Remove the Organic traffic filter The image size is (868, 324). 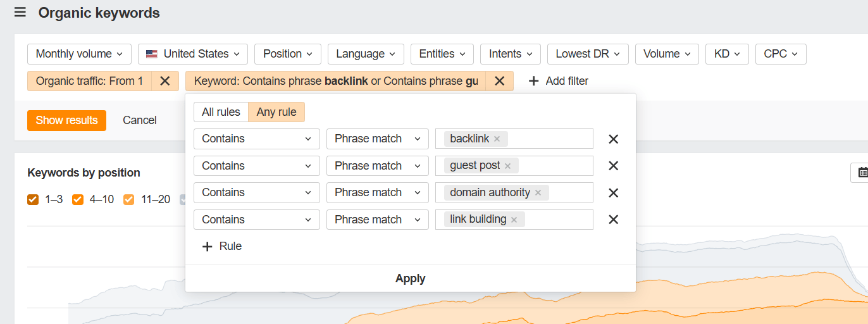point(164,81)
